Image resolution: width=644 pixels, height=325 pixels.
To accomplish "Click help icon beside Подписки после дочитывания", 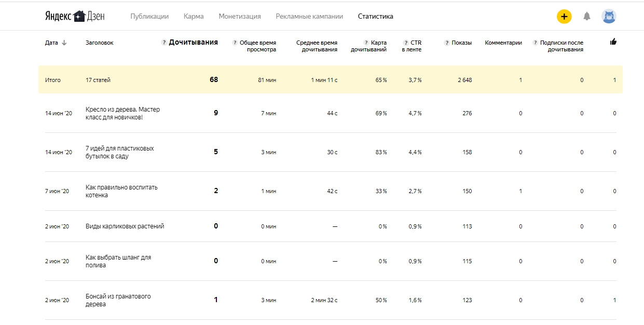I will (535, 43).
